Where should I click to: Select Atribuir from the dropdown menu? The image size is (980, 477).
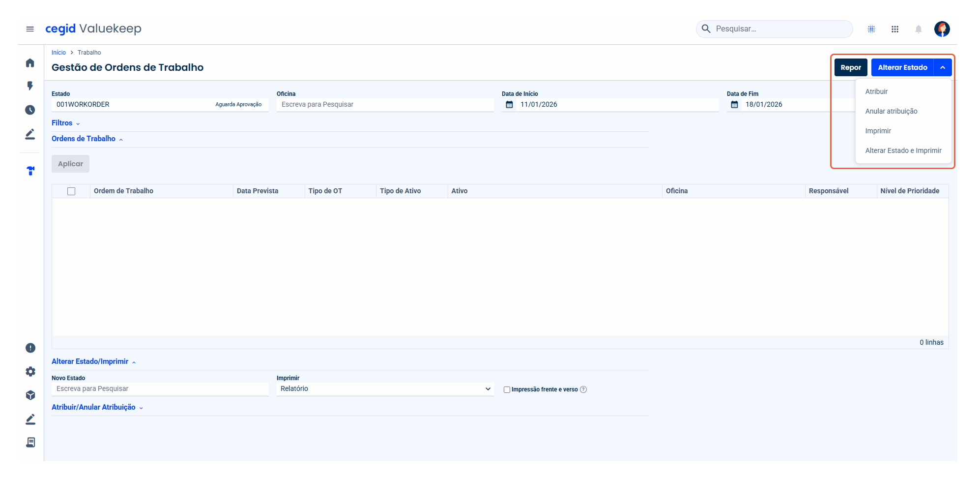click(x=876, y=91)
